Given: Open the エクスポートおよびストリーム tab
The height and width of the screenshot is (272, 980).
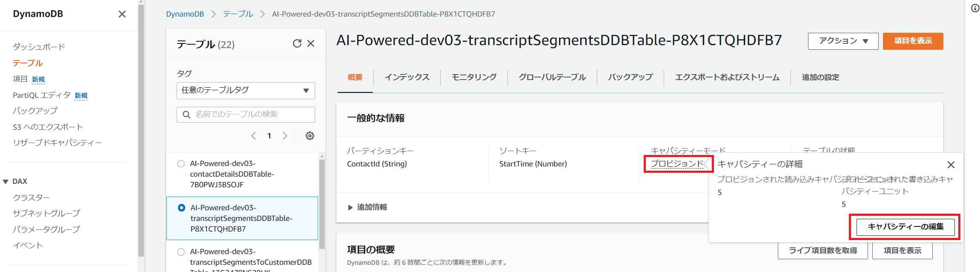Looking at the screenshot, I should coord(727,77).
